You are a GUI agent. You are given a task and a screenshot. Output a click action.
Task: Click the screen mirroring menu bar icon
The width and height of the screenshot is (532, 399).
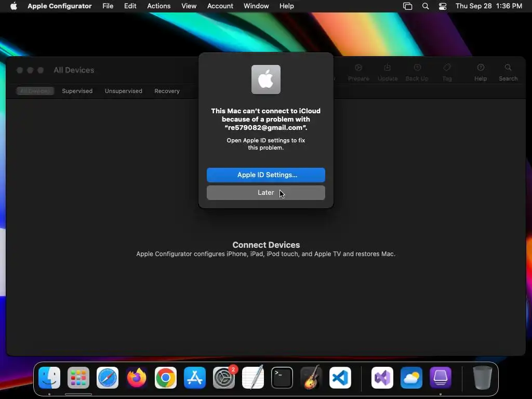click(x=407, y=6)
